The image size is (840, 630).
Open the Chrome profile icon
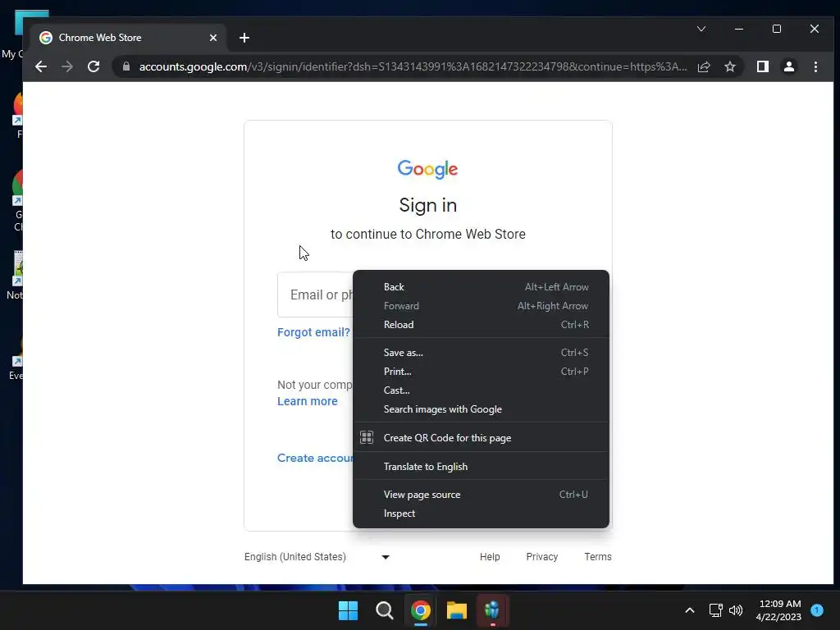pos(788,66)
